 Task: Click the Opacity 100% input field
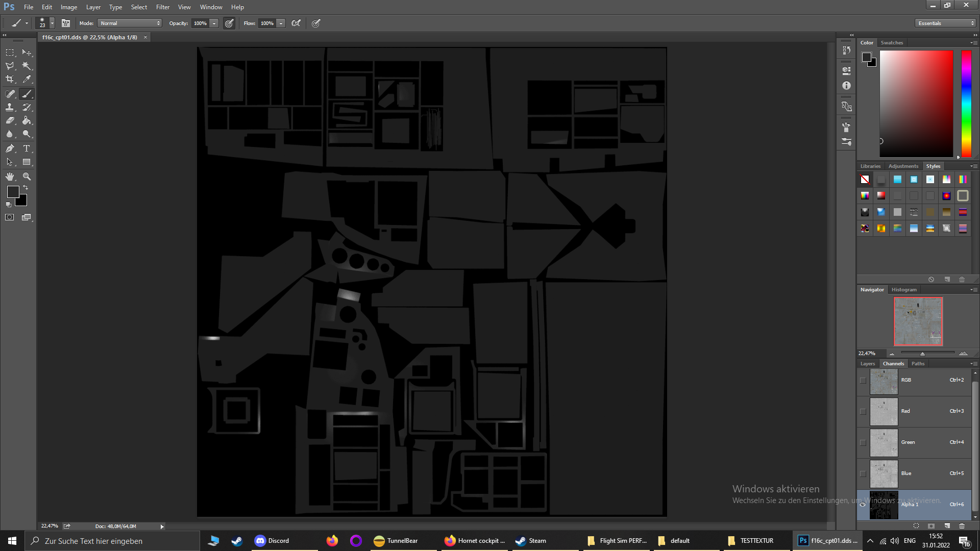pyautogui.click(x=200, y=23)
